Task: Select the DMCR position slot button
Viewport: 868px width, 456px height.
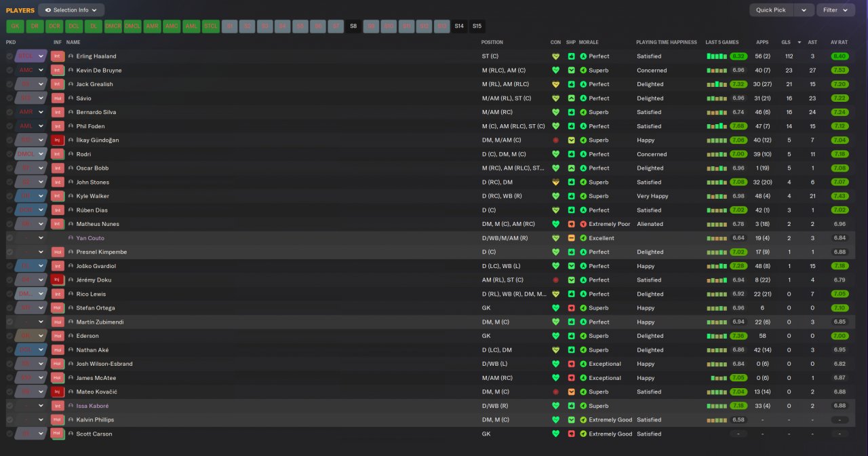Action: click(x=113, y=26)
